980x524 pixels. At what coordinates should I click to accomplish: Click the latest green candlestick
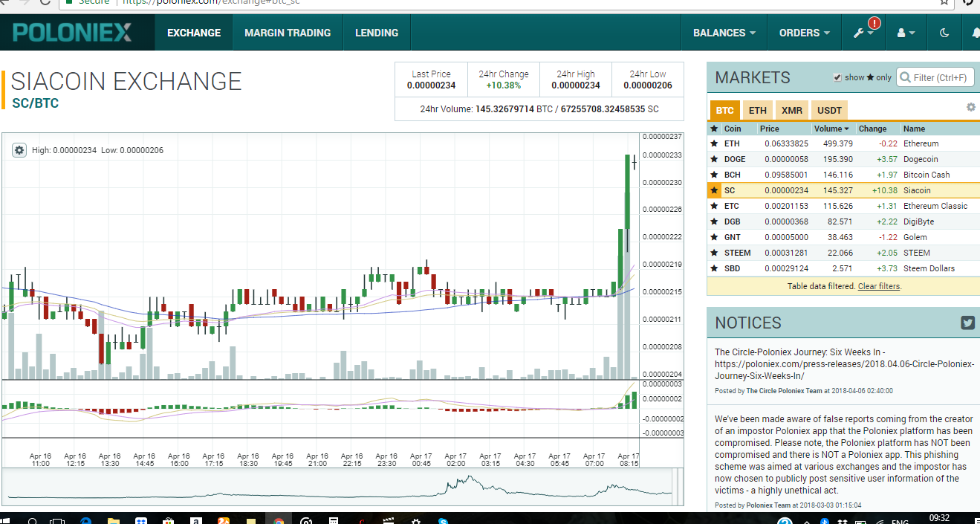coord(628,192)
